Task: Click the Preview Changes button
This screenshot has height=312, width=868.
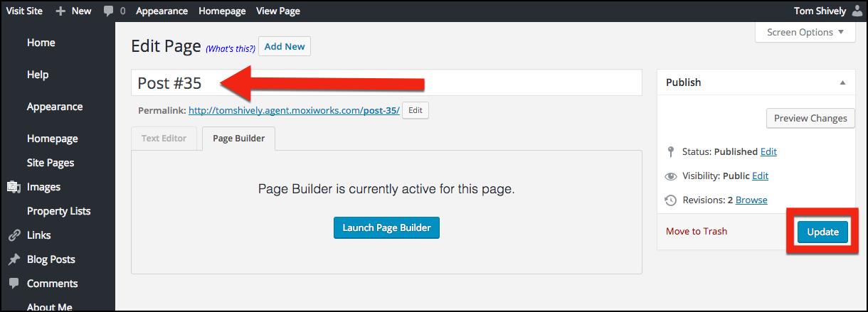Action: [810, 118]
